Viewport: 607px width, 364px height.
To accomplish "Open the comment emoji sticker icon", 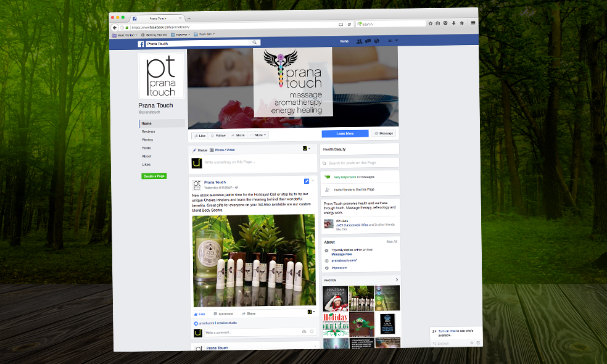I will click(312, 331).
